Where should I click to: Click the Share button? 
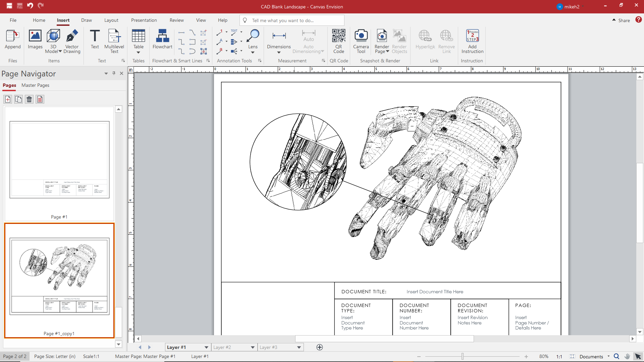coord(624,20)
